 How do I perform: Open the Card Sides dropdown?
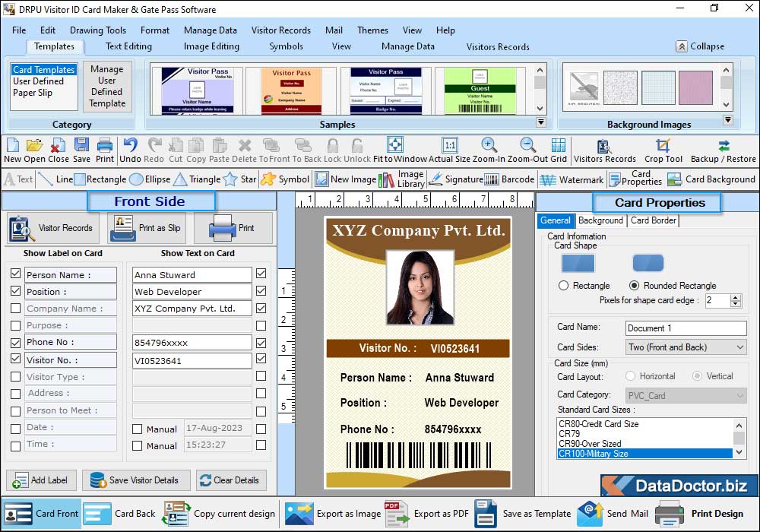tap(686, 347)
